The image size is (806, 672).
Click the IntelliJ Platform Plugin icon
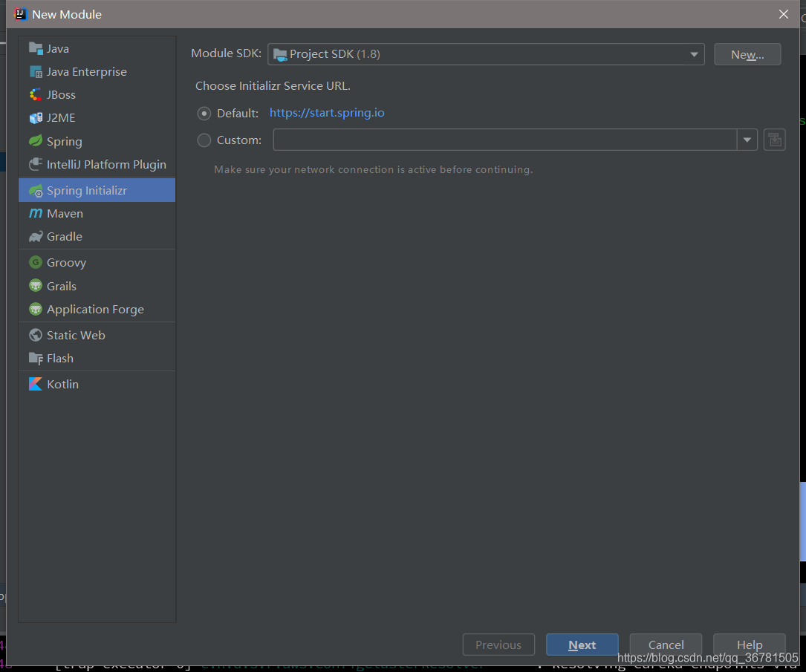point(36,164)
